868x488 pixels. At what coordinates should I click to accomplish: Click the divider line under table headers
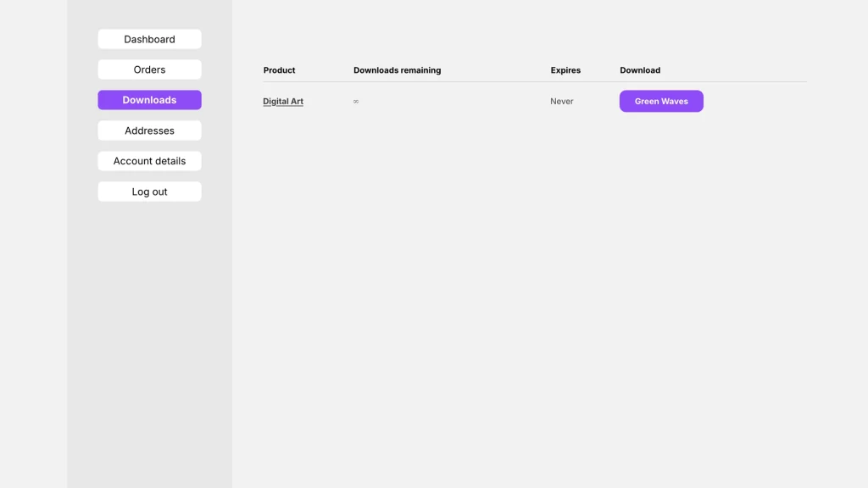[534, 82]
